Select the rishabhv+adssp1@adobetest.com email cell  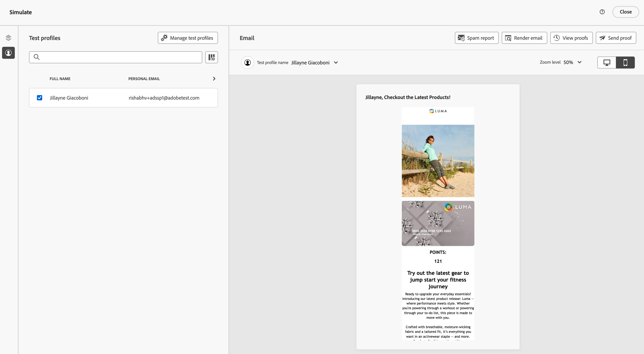tap(164, 98)
